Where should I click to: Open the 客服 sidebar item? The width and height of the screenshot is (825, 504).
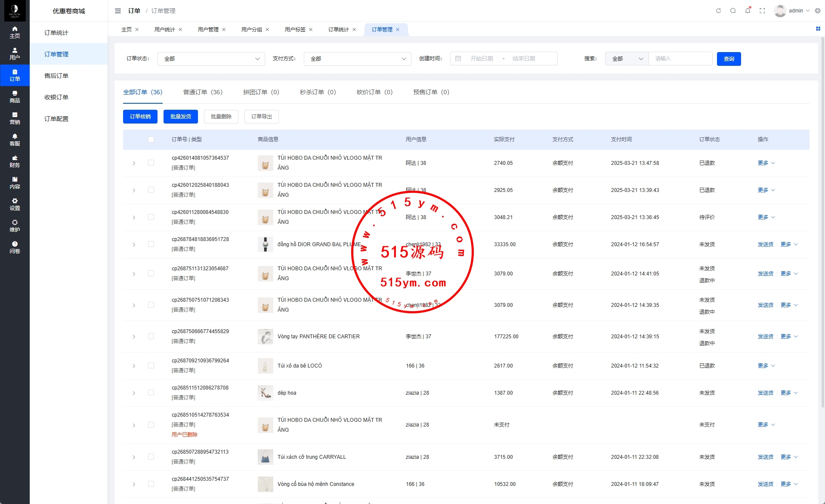coord(15,140)
